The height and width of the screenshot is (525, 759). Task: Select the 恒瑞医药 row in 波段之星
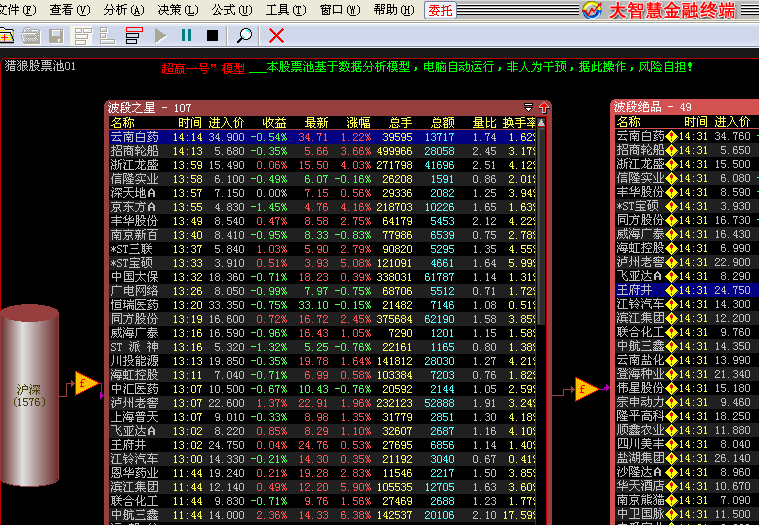(x=322, y=305)
